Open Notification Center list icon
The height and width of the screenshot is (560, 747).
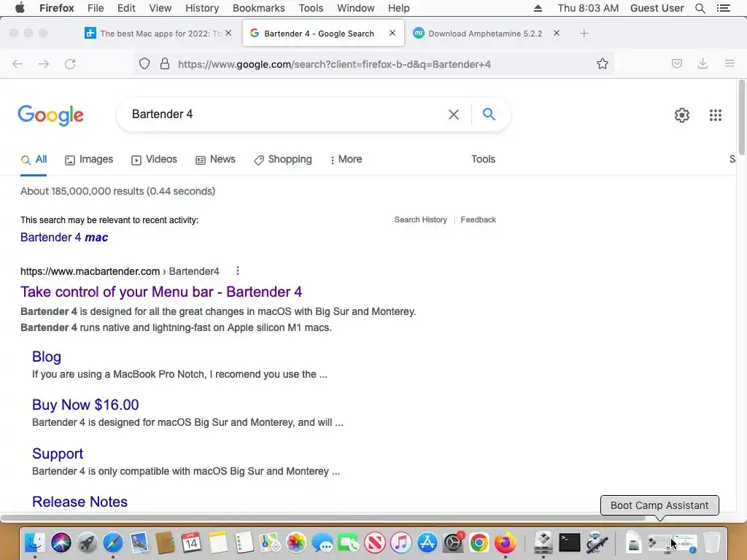[x=723, y=8]
